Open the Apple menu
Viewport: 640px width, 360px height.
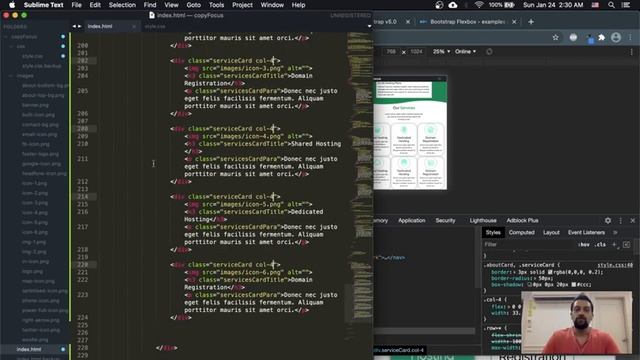[x=12, y=5]
